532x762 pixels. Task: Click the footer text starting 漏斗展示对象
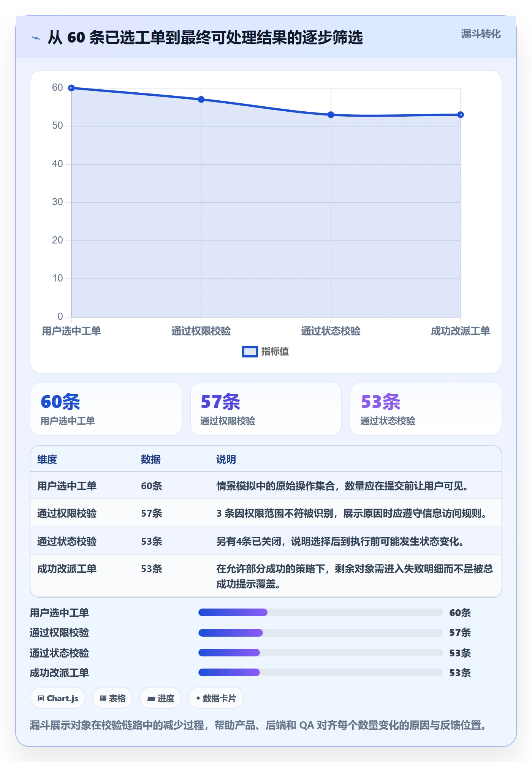click(x=258, y=725)
